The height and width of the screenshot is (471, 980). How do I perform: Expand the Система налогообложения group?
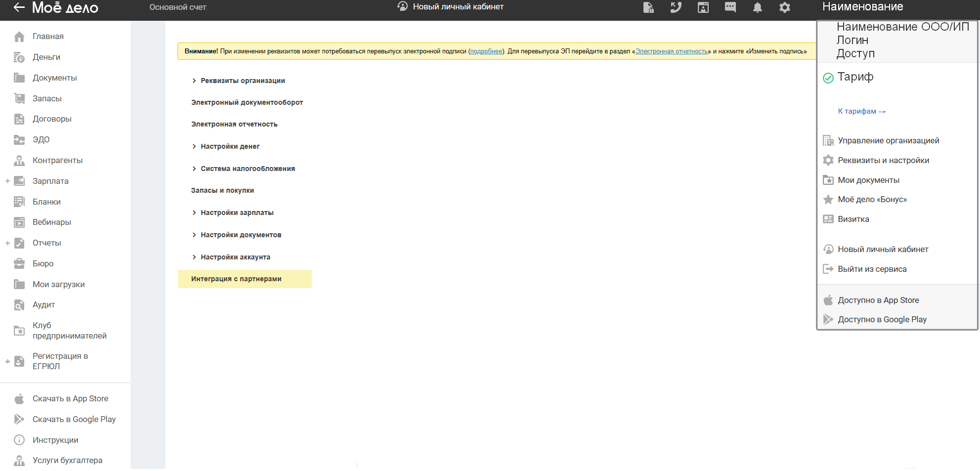tap(194, 169)
